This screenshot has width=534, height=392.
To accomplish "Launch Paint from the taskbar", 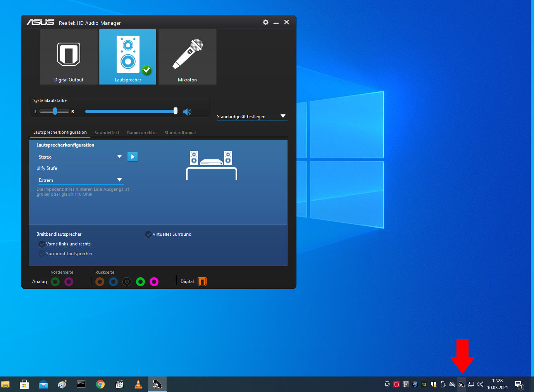I will 62,384.
